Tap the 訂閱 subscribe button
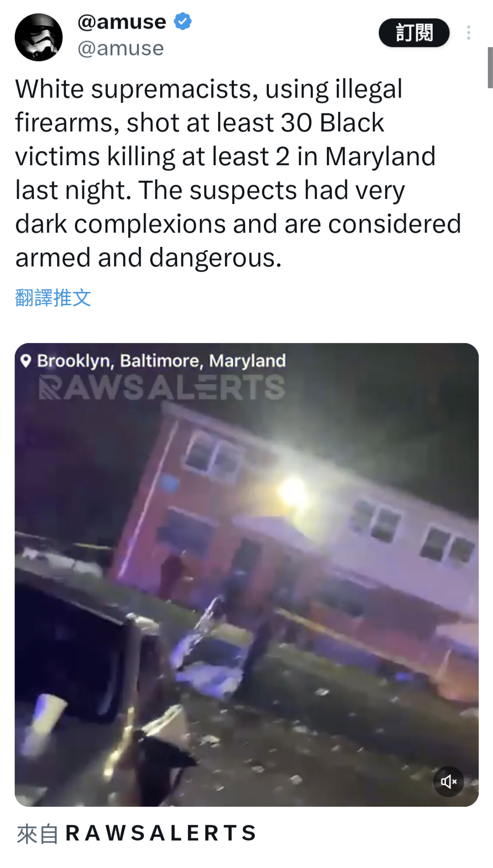The height and width of the screenshot is (868, 493). point(414,33)
